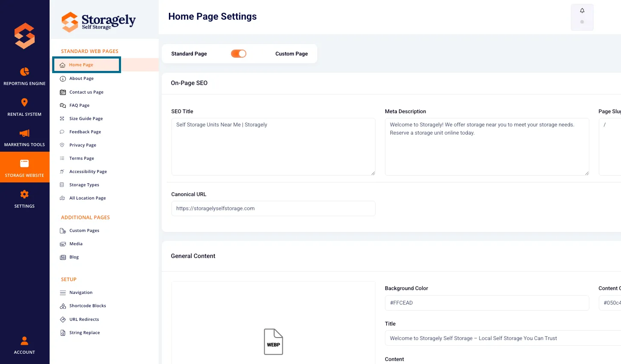Click the Custom Page label
The height and width of the screenshot is (364, 621).
pos(292,54)
